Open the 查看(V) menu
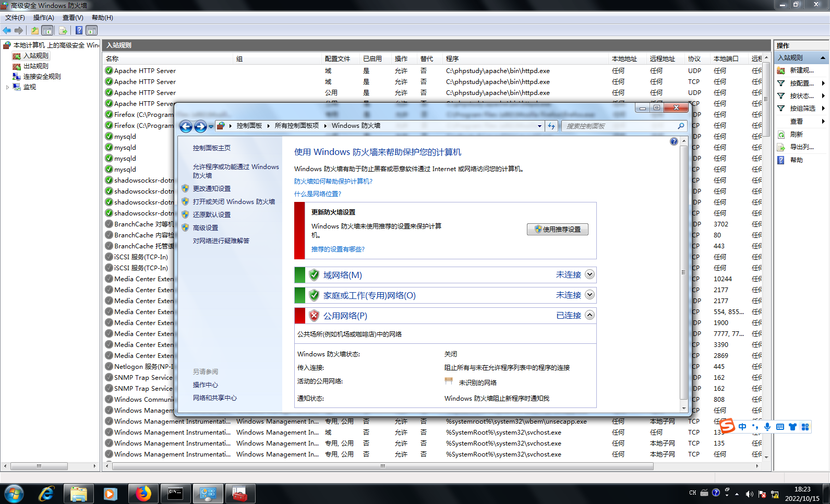Screen dimensions: 830x504 73,18
